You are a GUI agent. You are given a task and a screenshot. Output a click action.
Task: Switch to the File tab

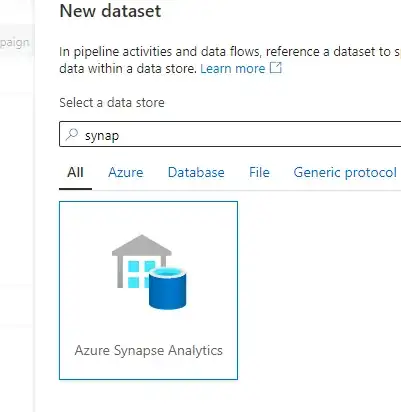coord(259,172)
